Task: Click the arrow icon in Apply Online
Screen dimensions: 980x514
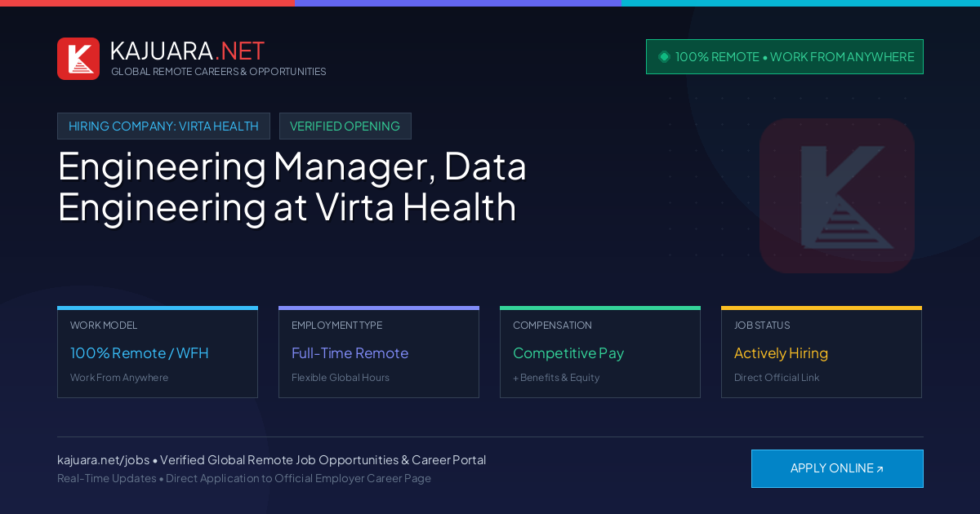Action: point(880,469)
